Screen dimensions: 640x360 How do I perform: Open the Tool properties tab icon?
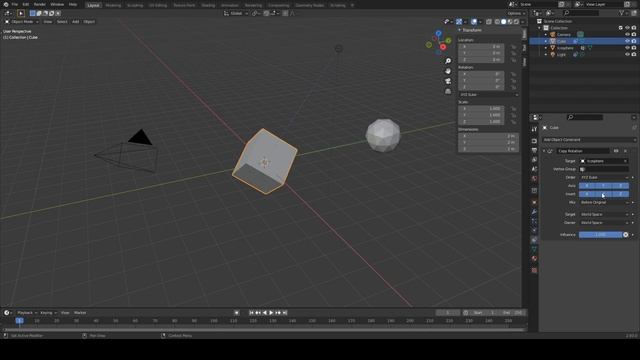coord(534,129)
